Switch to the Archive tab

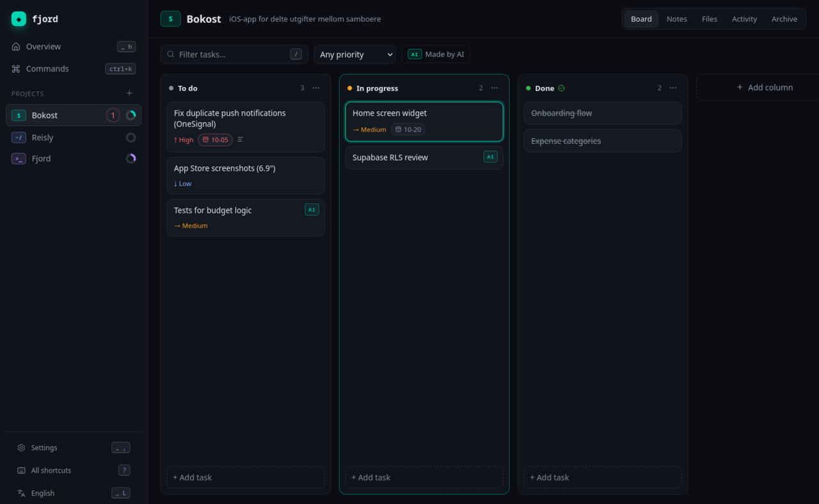(784, 19)
